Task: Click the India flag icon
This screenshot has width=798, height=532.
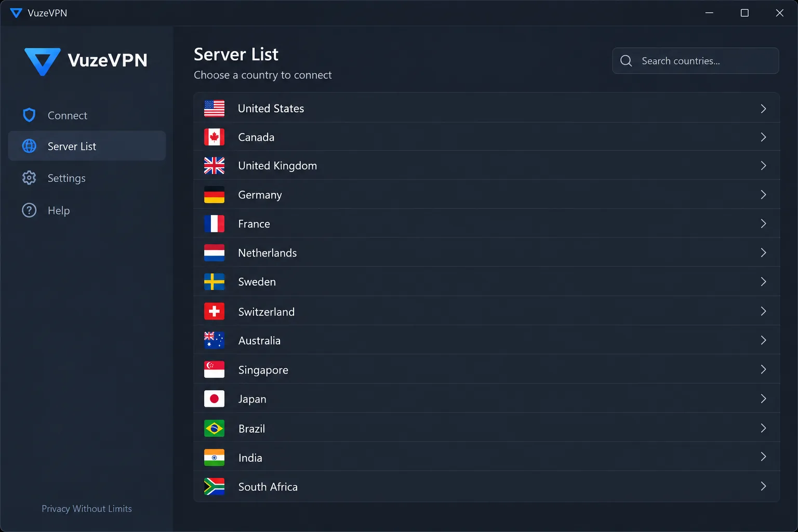Action: (214, 457)
